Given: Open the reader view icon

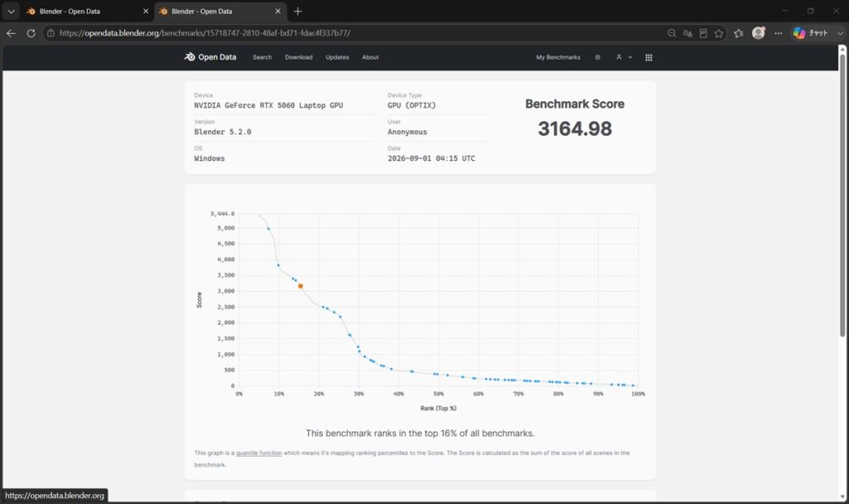Looking at the screenshot, I should pyautogui.click(x=703, y=33).
